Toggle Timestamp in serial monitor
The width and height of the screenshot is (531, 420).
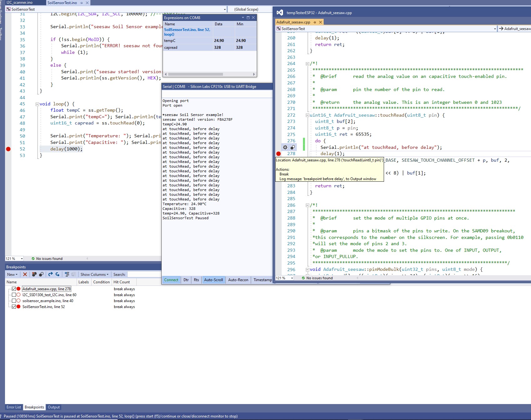click(262, 280)
